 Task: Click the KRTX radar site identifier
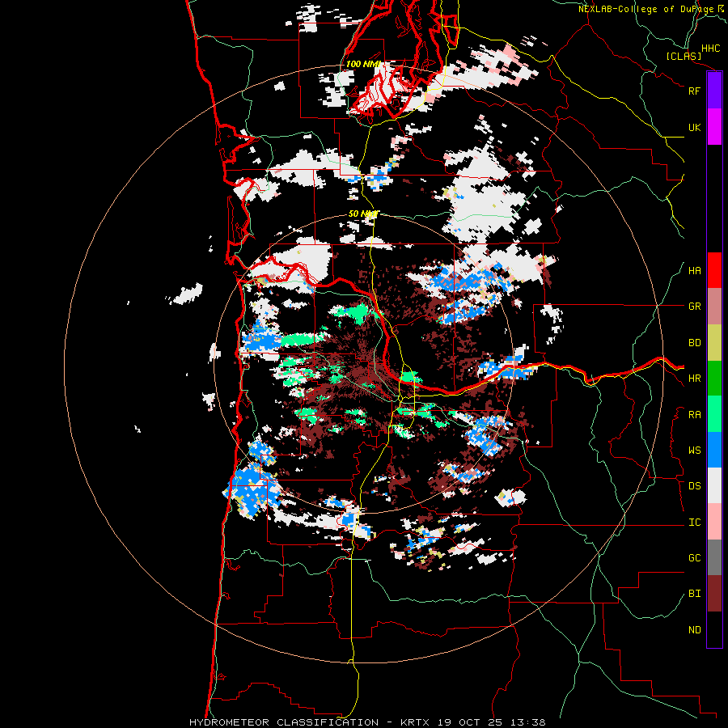click(x=415, y=722)
